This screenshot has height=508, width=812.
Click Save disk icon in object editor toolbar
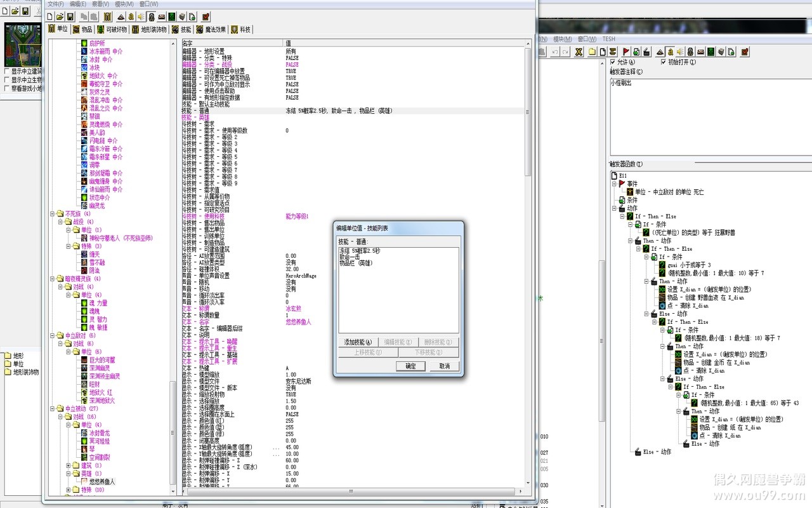[x=70, y=17]
